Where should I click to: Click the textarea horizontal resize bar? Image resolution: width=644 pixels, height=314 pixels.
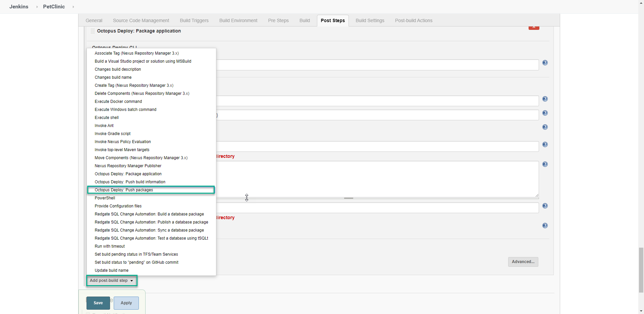(348, 198)
